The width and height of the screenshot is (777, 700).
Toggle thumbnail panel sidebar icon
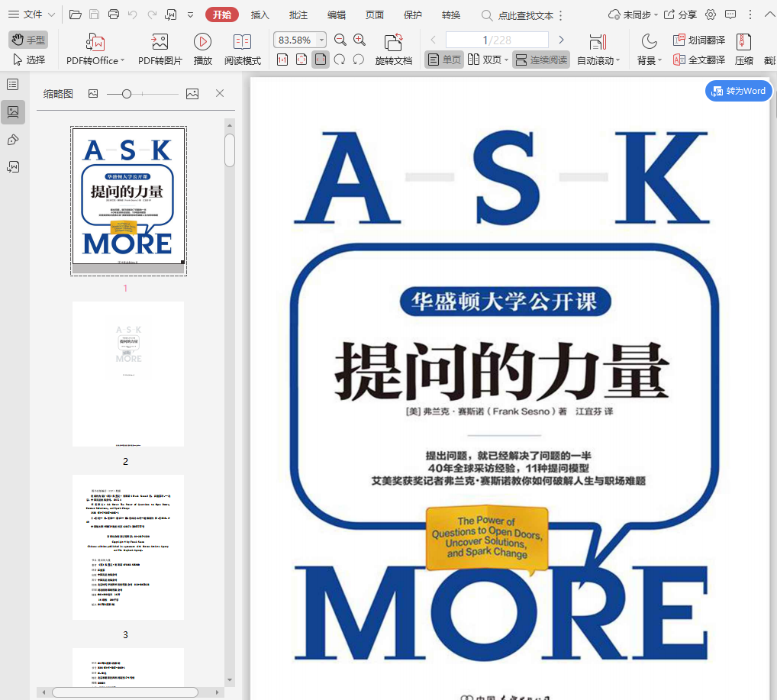coord(13,112)
